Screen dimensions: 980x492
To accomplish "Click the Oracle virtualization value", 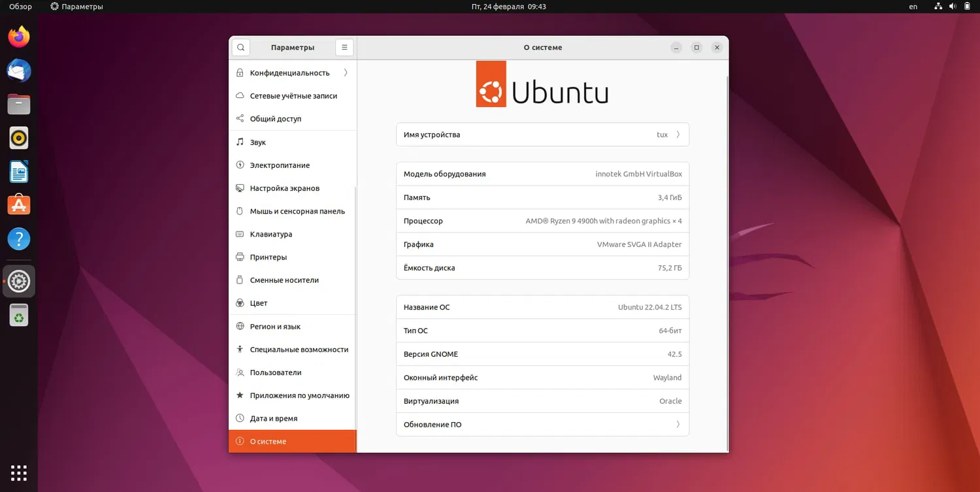I will click(x=671, y=401).
